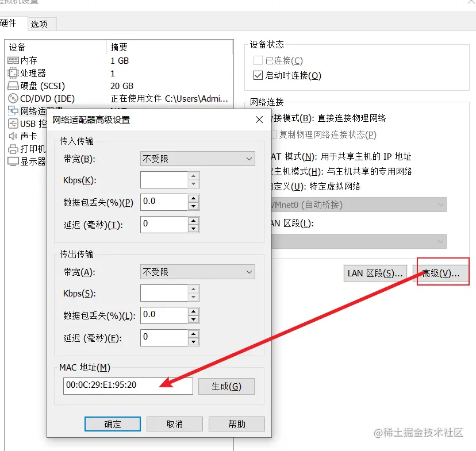Select the memory device icon

13,60
